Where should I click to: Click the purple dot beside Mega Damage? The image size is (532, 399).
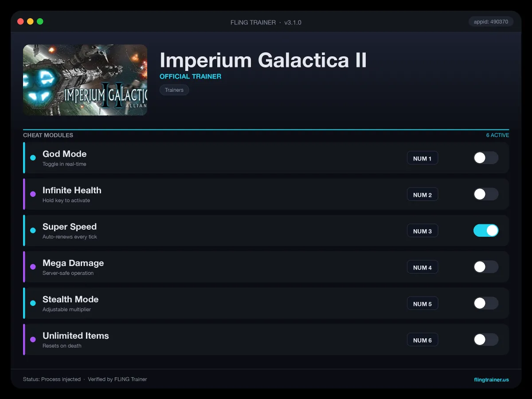[x=33, y=267]
